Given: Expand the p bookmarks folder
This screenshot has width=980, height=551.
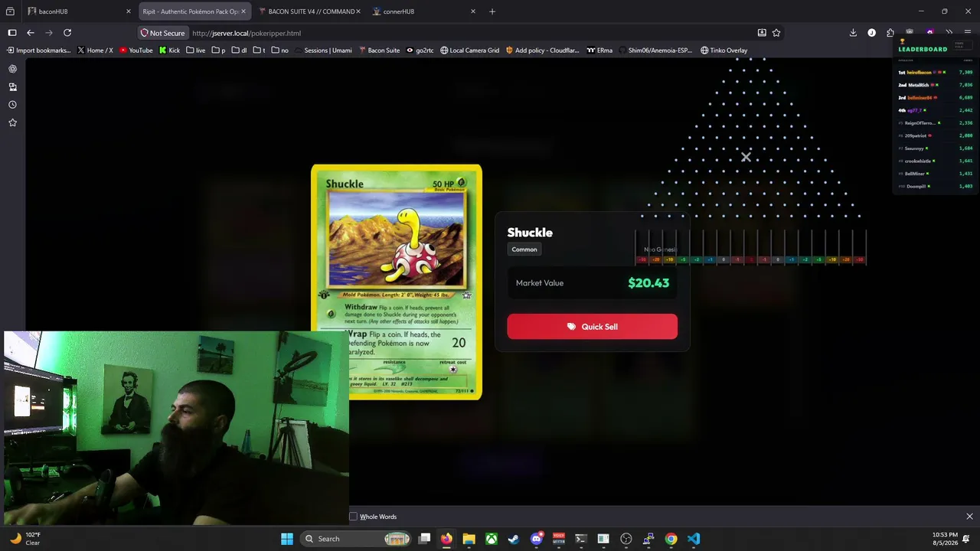Looking at the screenshot, I should [x=218, y=51].
